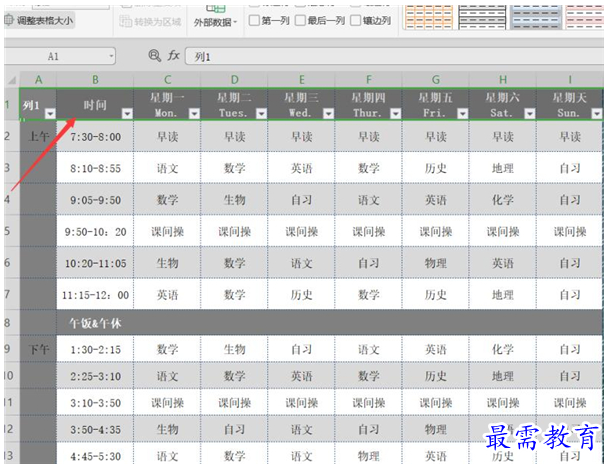The width and height of the screenshot is (607, 469).
Task: Click the 时间 header cell text
Action: (95, 105)
